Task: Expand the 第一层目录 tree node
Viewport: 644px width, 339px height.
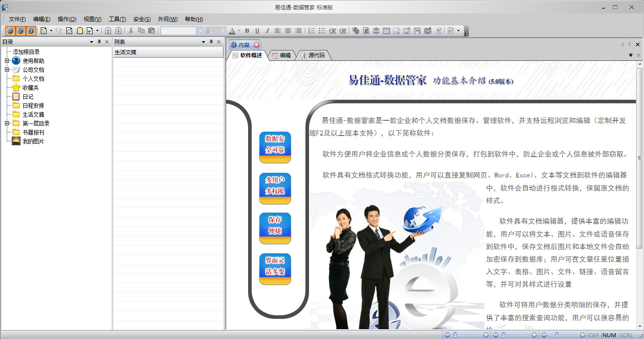Action: pos(7,123)
